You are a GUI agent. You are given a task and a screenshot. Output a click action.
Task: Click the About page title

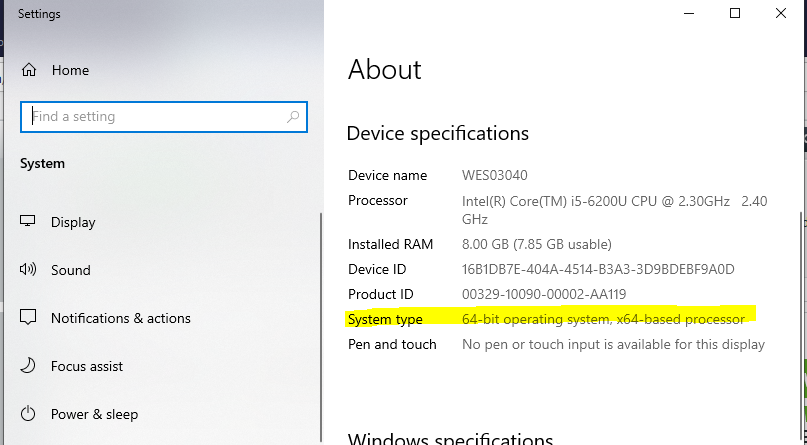[385, 69]
